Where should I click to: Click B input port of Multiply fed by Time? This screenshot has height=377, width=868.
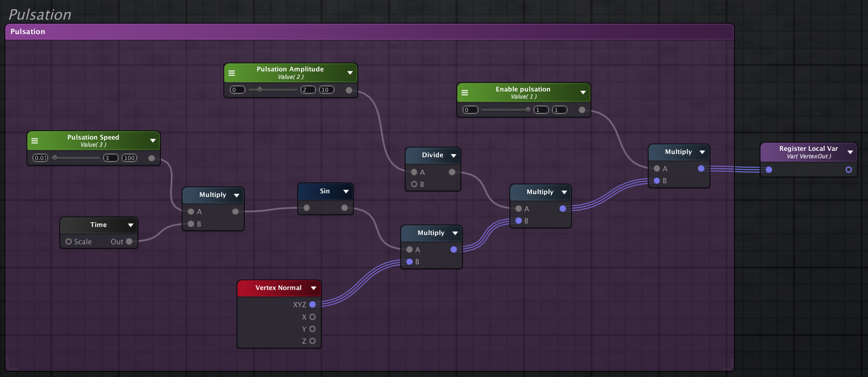coord(191,224)
